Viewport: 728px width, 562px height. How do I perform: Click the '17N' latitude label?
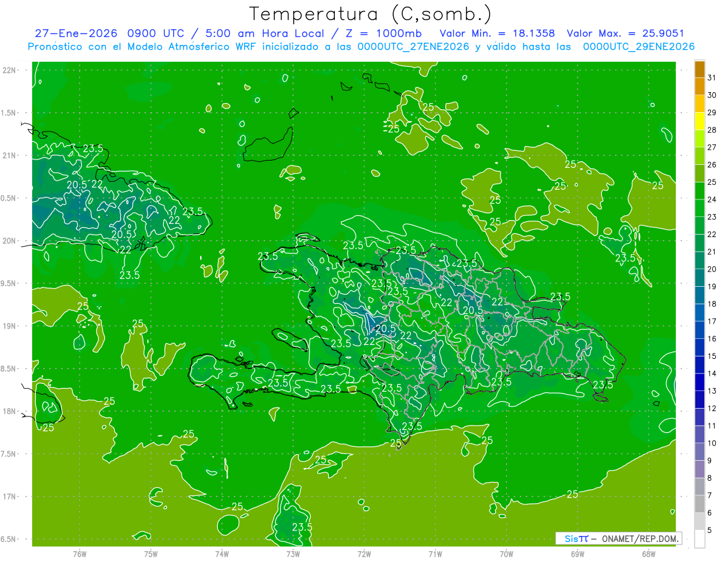[9, 497]
